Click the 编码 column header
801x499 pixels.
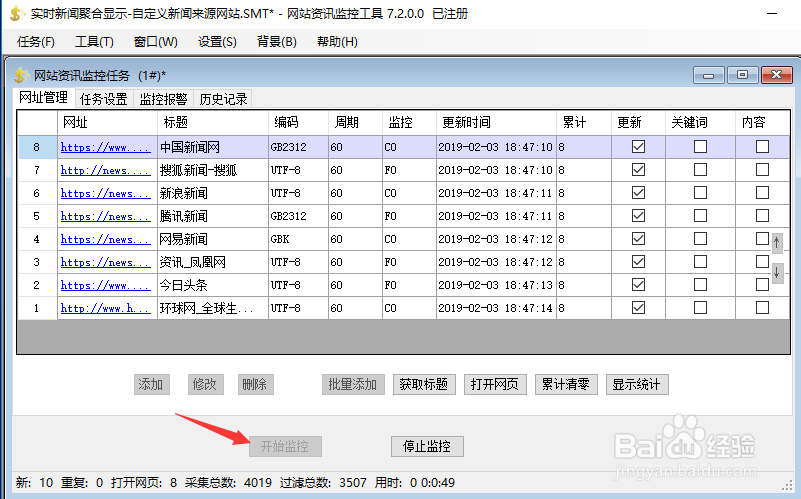[x=298, y=123]
